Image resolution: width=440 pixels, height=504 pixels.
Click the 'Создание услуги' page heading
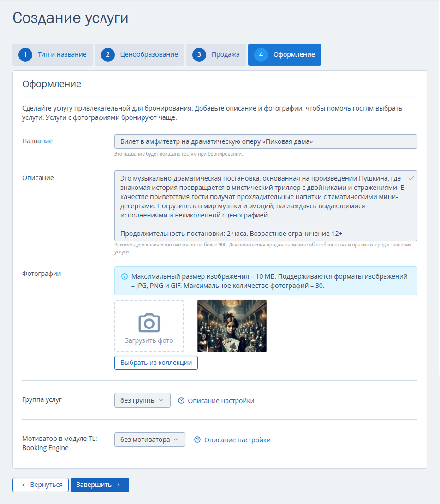tap(71, 18)
